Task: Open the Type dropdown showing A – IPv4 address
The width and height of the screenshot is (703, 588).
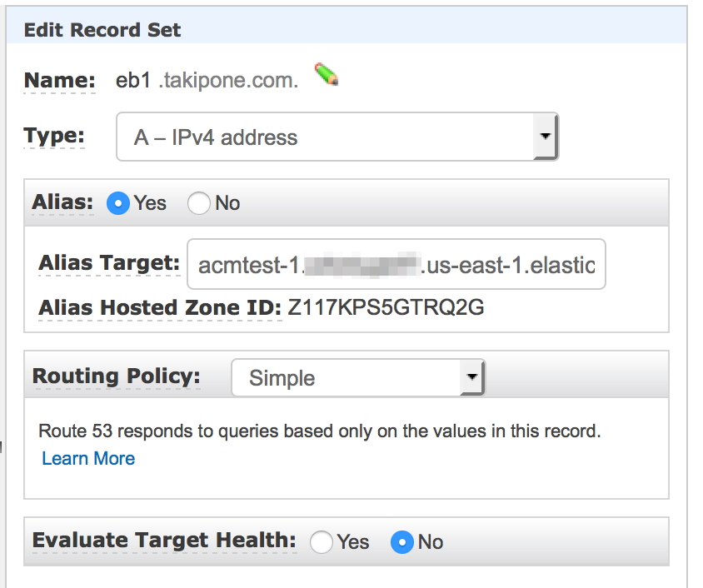Action: click(x=337, y=137)
